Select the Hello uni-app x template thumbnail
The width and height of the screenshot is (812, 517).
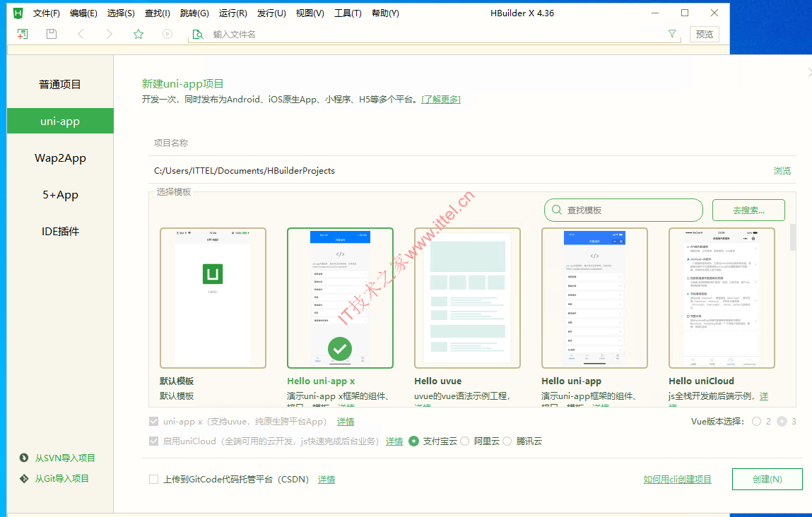tap(340, 298)
